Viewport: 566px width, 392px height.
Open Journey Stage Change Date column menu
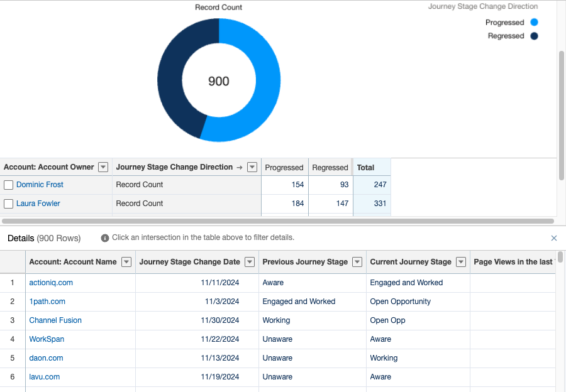(250, 262)
